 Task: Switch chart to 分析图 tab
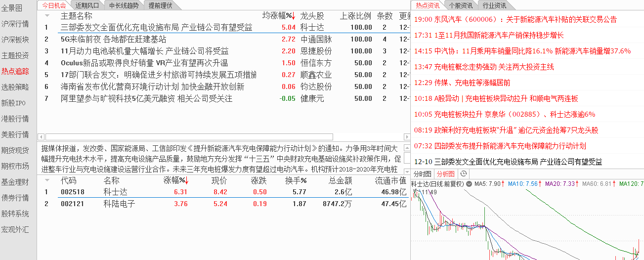[446, 173]
